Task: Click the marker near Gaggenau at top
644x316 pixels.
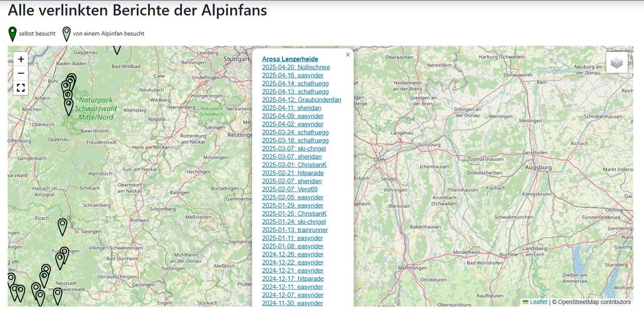Action: 116,49
